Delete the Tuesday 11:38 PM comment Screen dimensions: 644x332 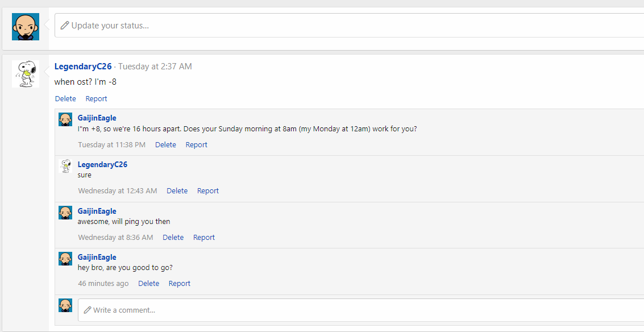click(165, 145)
